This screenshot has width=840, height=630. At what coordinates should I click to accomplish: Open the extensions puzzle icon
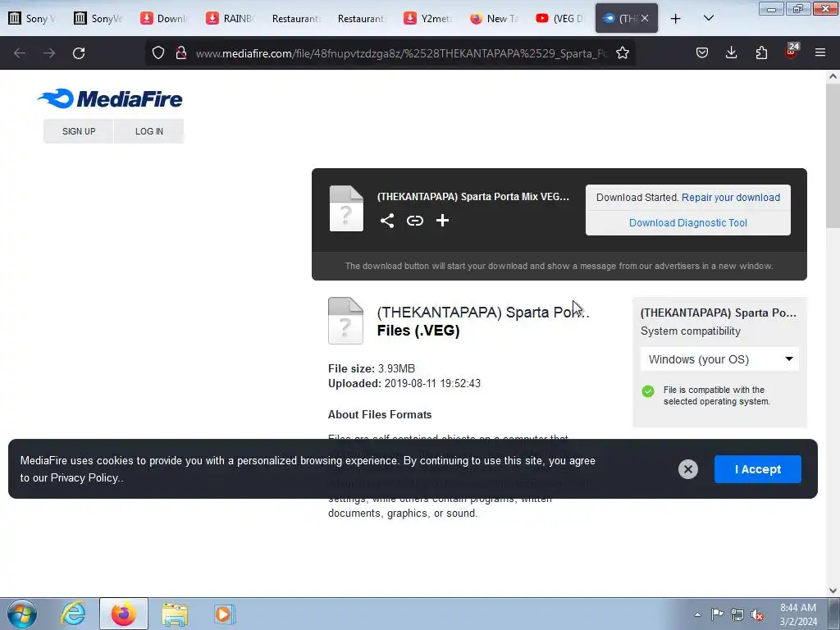click(x=761, y=53)
